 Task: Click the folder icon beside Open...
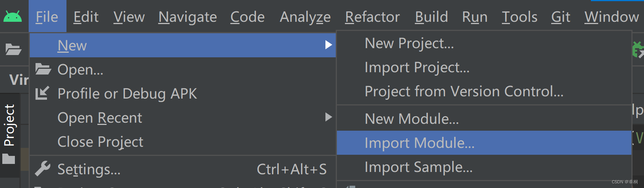point(43,69)
